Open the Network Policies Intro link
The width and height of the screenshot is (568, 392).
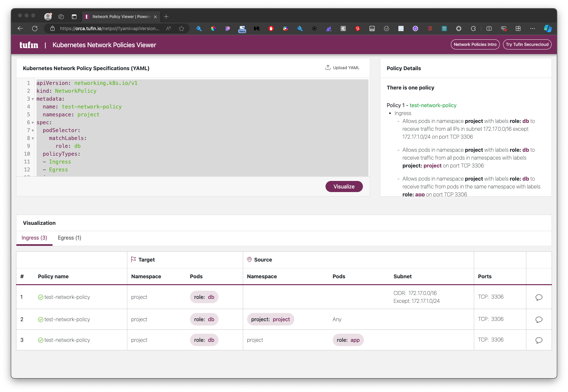click(475, 45)
